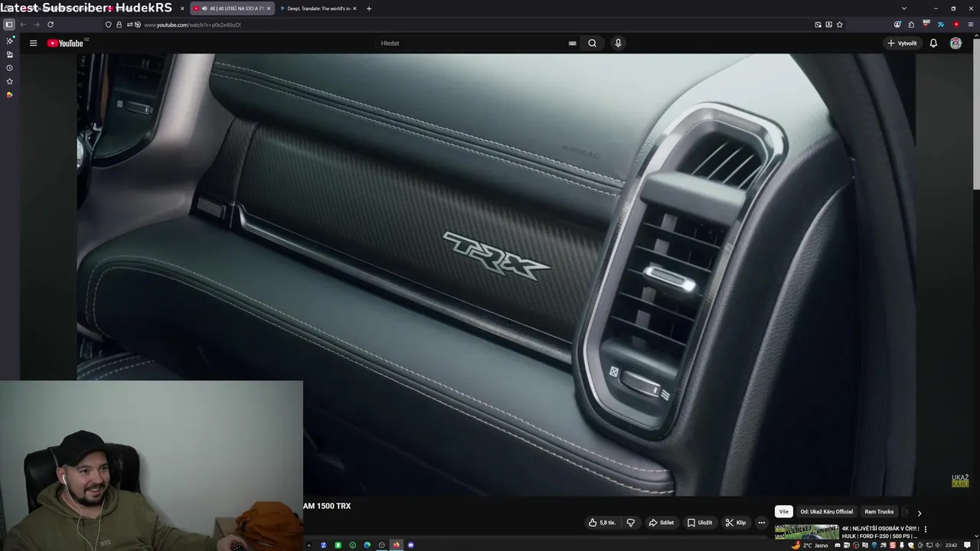Focus the Hledat search field

(x=471, y=43)
